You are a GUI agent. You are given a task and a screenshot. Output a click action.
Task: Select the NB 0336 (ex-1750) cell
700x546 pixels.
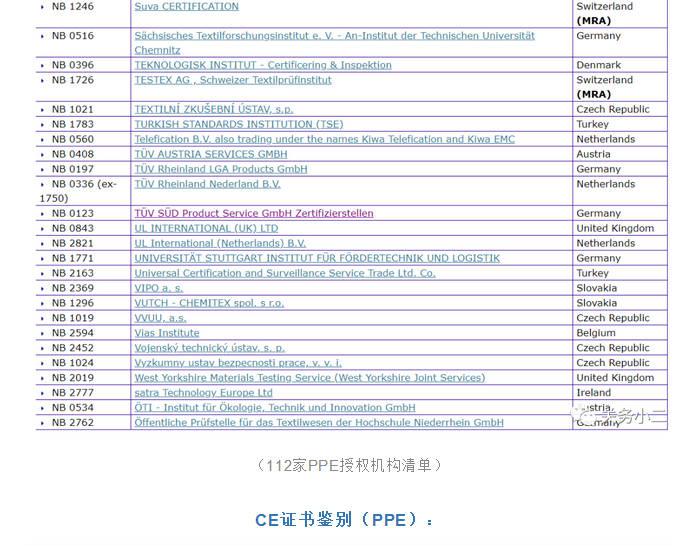click(x=83, y=191)
